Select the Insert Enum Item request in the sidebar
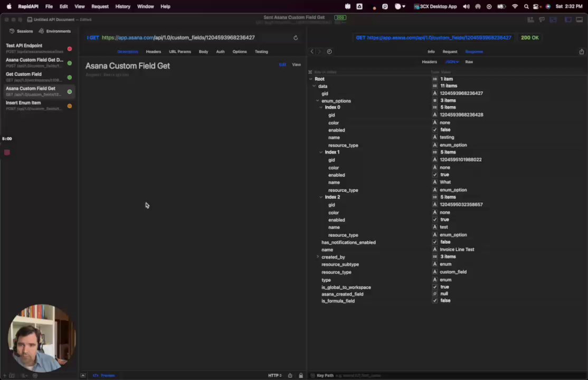Viewport: 588px width, 380px height. pyautogui.click(x=38, y=106)
